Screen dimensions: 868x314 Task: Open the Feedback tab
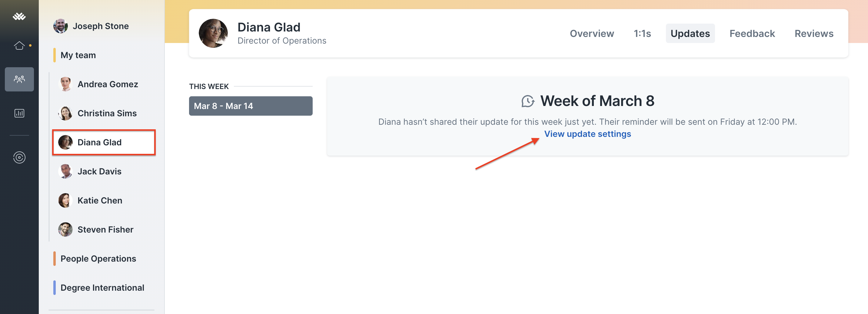752,33
